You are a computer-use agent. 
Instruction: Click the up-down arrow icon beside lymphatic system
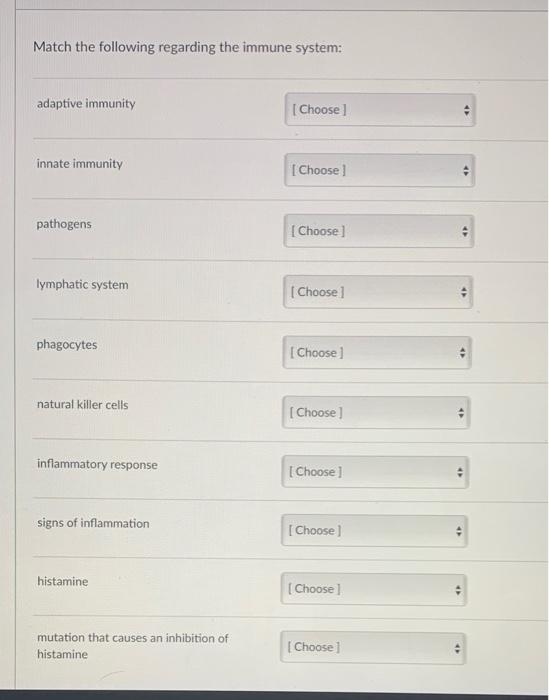[463, 292]
